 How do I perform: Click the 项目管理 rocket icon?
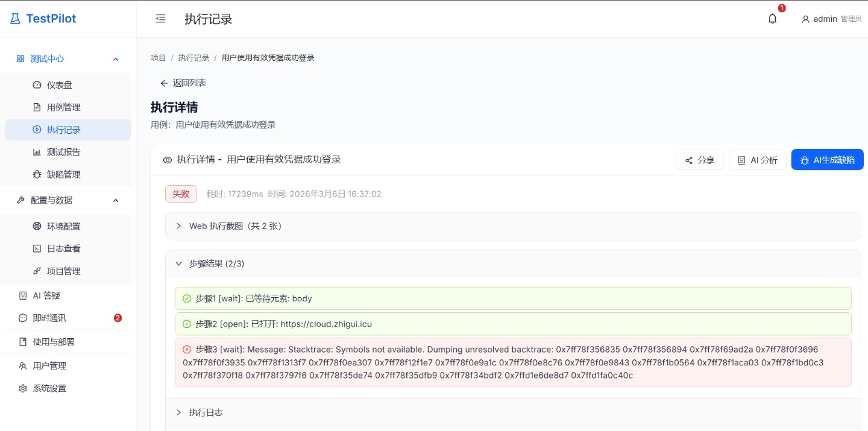click(x=37, y=271)
